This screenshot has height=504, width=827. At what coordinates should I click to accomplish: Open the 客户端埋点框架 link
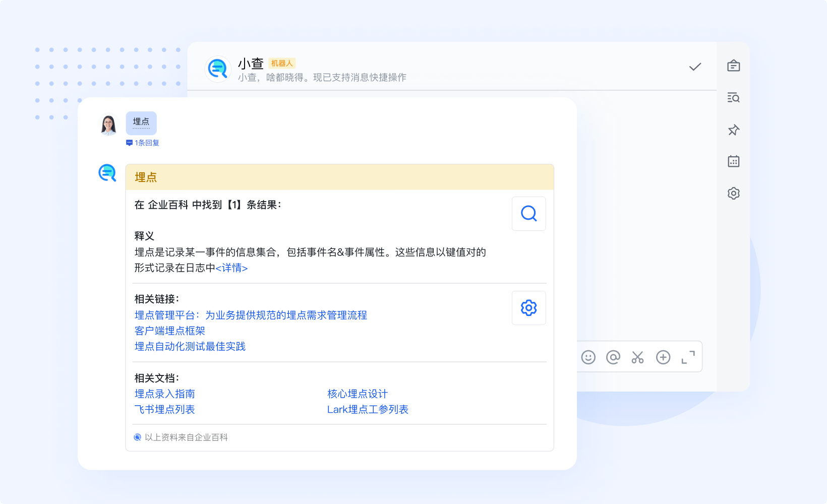pyautogui.click(x=169, y=331)
